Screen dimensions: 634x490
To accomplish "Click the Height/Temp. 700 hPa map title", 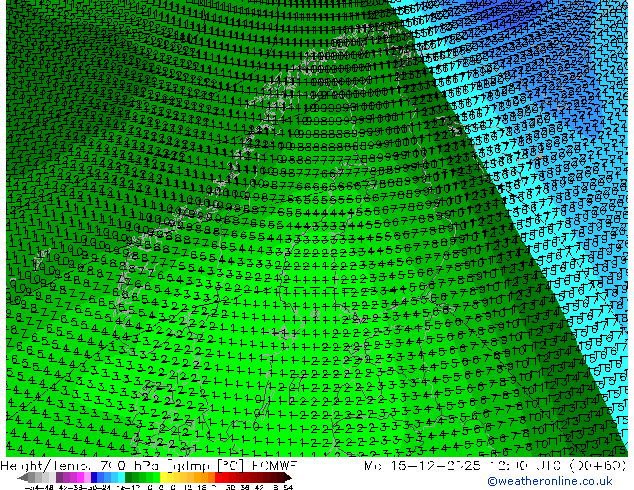I will click(79, 466).
